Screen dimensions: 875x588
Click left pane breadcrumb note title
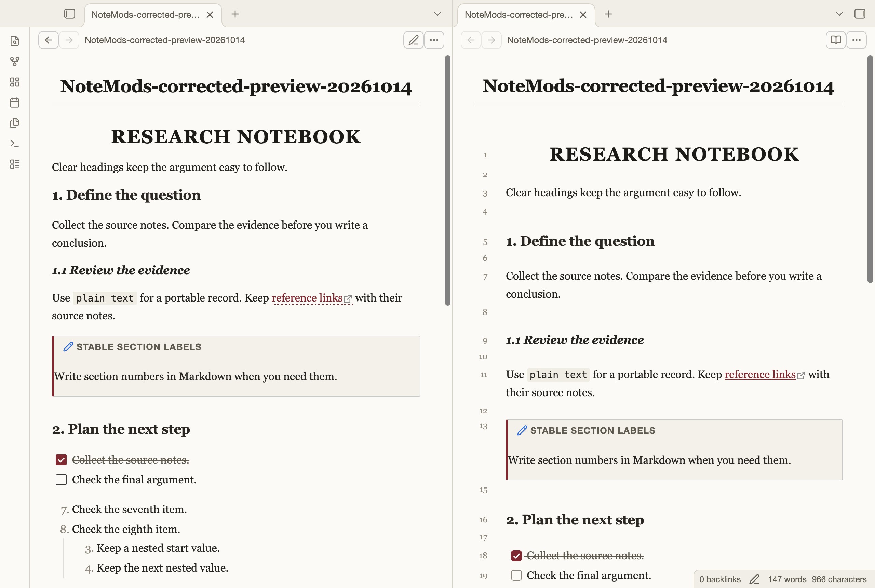click(x=165, y=40)
